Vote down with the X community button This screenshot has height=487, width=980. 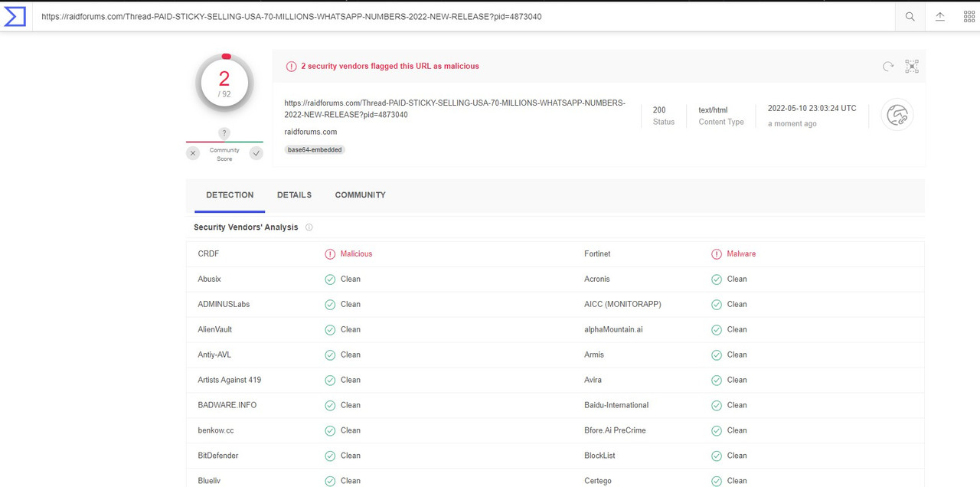point(193,153)
